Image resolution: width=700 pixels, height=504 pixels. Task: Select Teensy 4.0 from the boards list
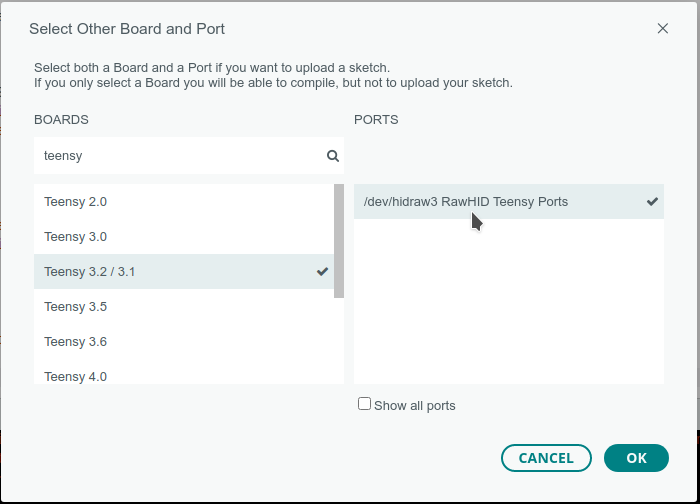tap(184, 372)
